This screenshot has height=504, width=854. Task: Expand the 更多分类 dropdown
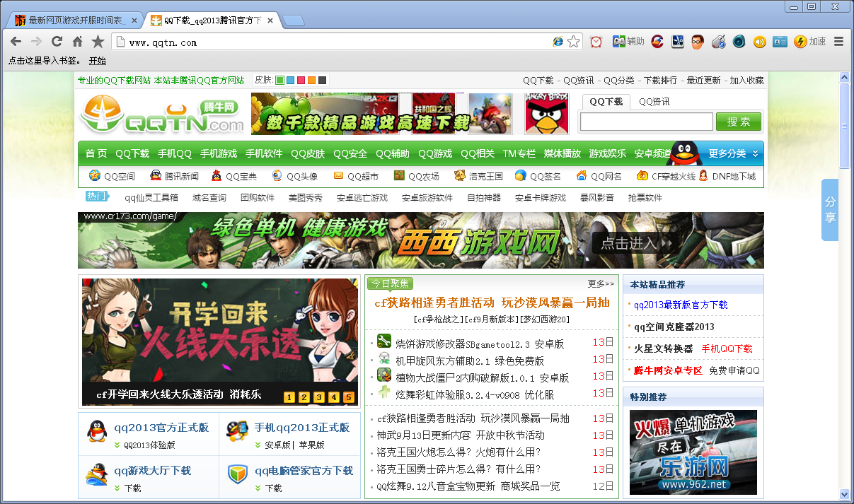pyautogui.click(x=733, y=153)
